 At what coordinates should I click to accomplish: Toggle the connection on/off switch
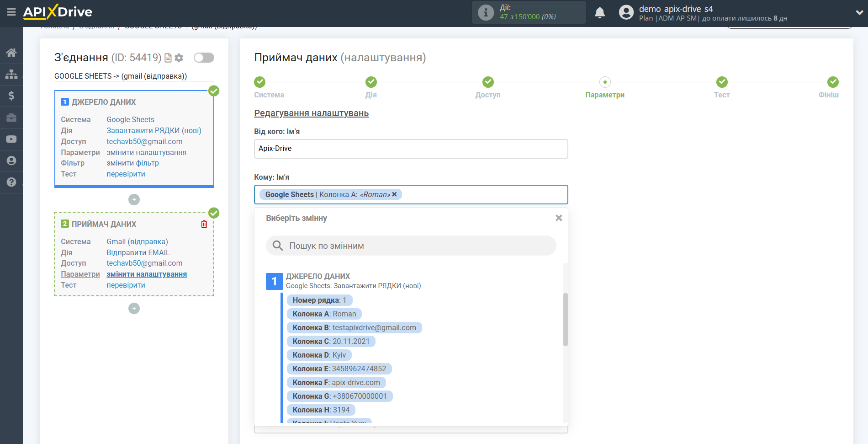pyautogui.click(x=204, y=58)
